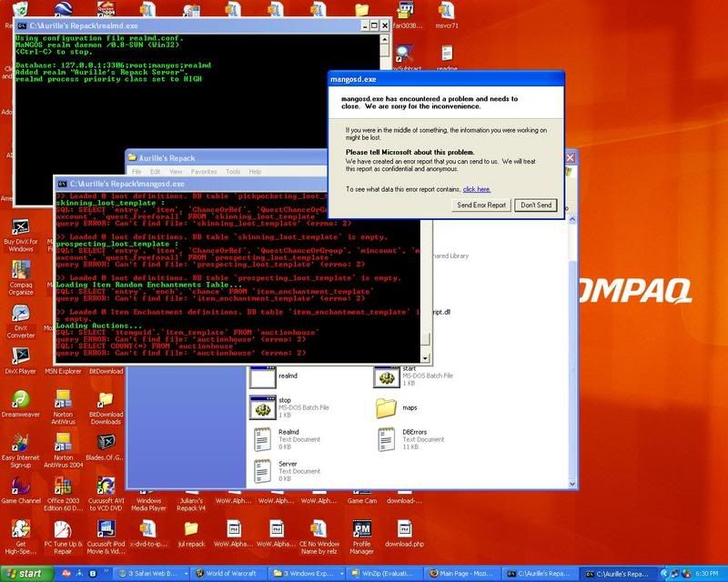Open the Server text document
The width and height of the screenshot is (728, 582).
click(287, 471)
